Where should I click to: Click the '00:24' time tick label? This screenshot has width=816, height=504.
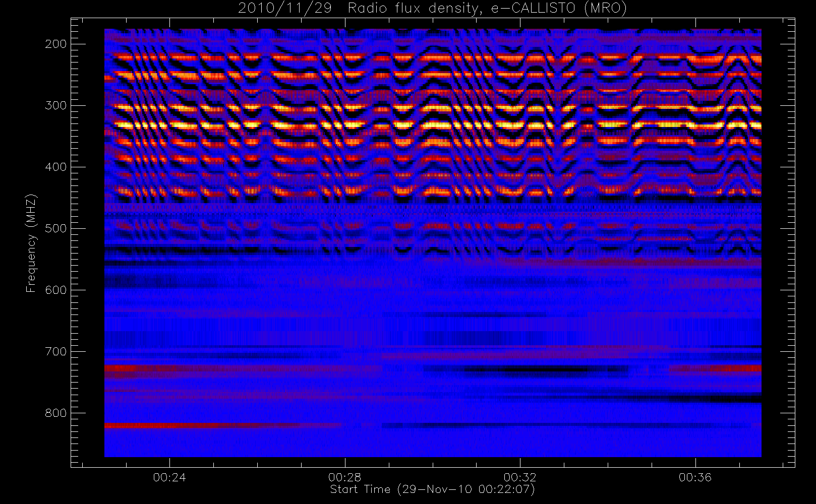(x=169, y=477)
